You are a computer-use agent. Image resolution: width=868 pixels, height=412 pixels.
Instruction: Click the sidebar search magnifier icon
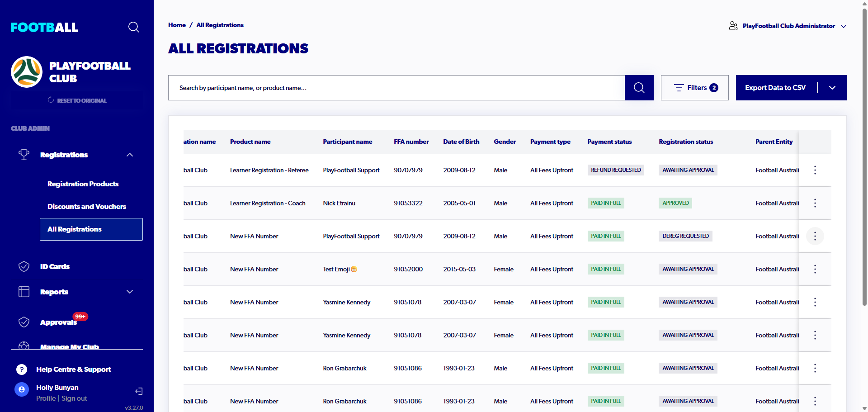pos(133,27)
